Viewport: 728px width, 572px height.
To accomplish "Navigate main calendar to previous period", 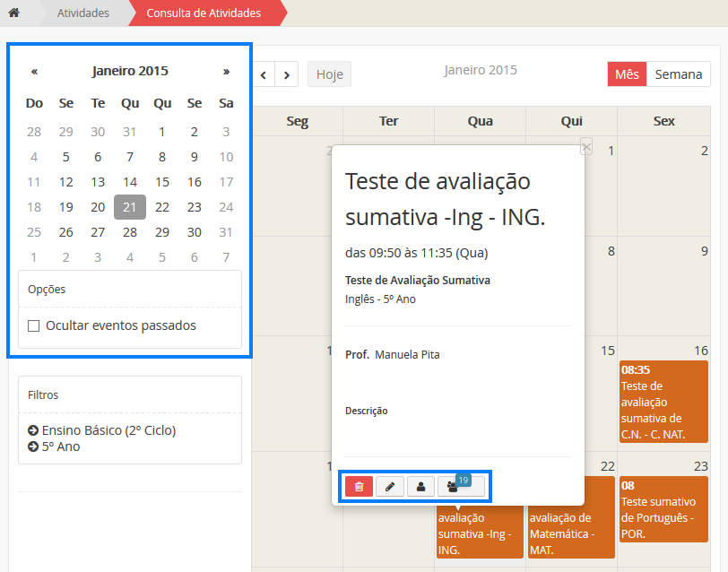I will [263, 74].
